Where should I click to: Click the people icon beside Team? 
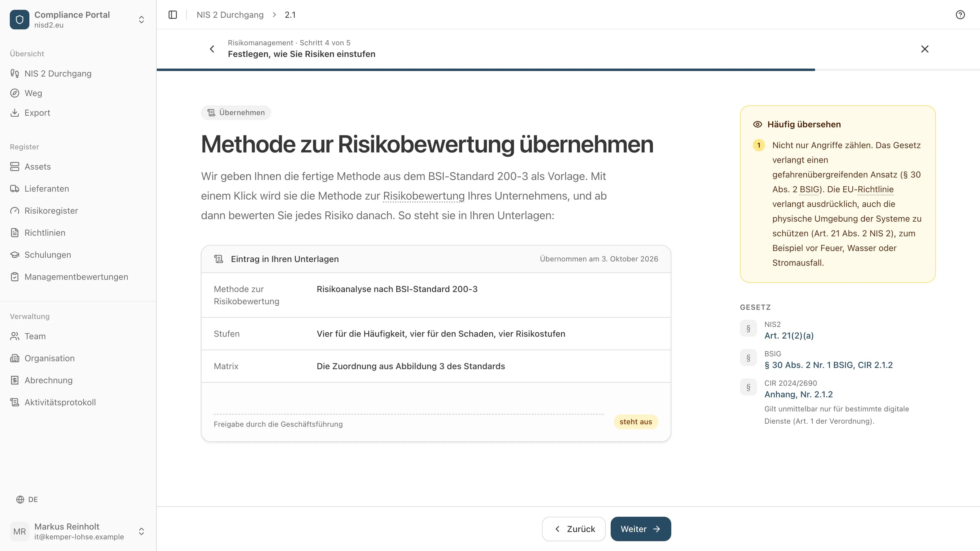(15, 336)
